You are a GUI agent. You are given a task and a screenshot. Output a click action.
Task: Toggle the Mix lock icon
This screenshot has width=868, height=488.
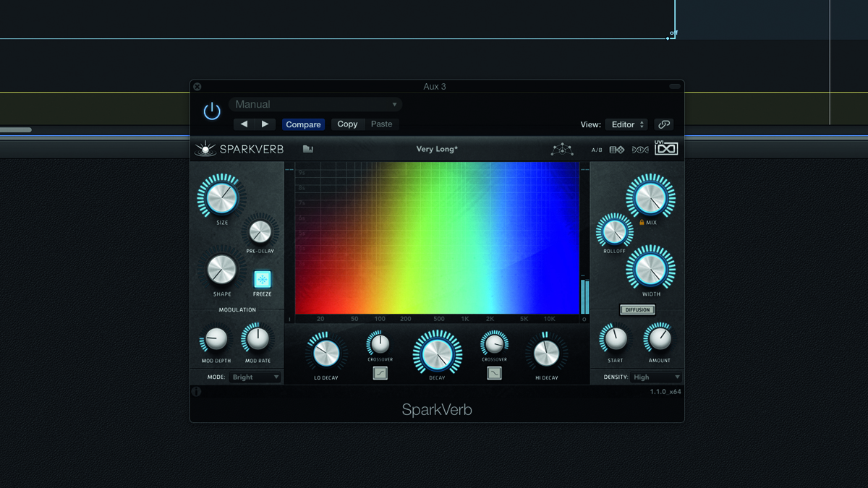click(x=642, y=222)
